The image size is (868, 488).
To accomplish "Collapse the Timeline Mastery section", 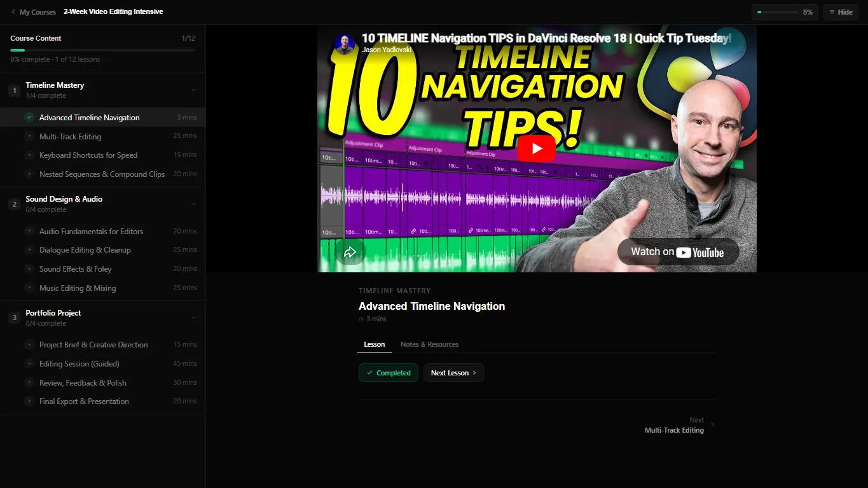I will pos(193,90).
